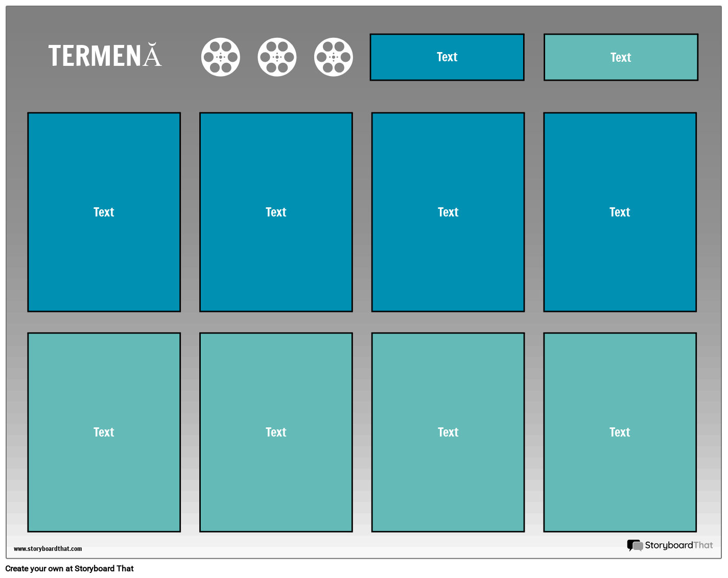The height and width of the screenshot is (578, 728).
Task: Click the third film reel icon
Action: (334, 57)
